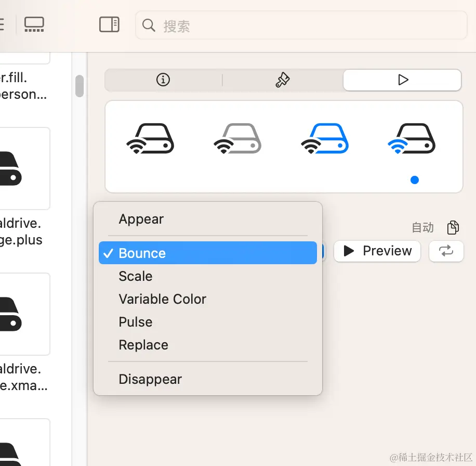Toggle the grid view icon
The width and height of the screenshot is (476, 466).
coord(34,23)
